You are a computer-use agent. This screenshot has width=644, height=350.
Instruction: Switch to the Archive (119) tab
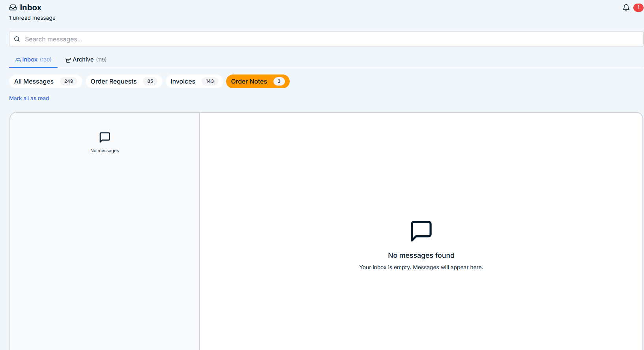[x=86, y=60]
